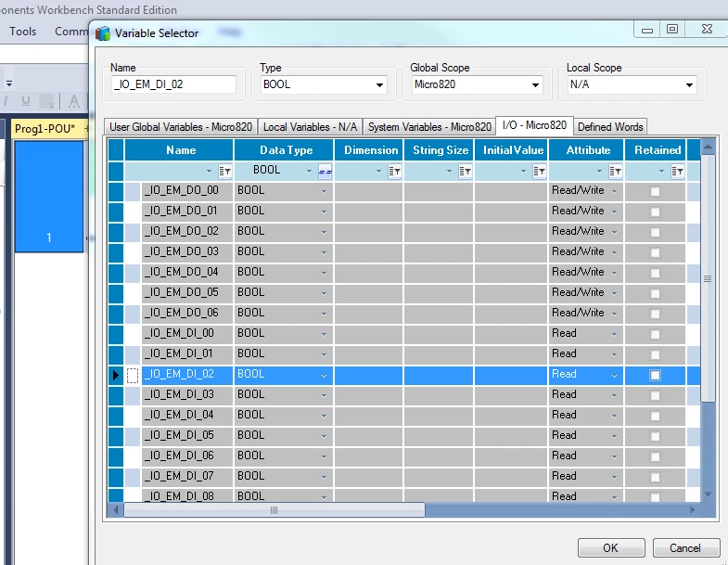
Task: Switch to User Global Variables - Micro820 tab
Action: [181, 127]
